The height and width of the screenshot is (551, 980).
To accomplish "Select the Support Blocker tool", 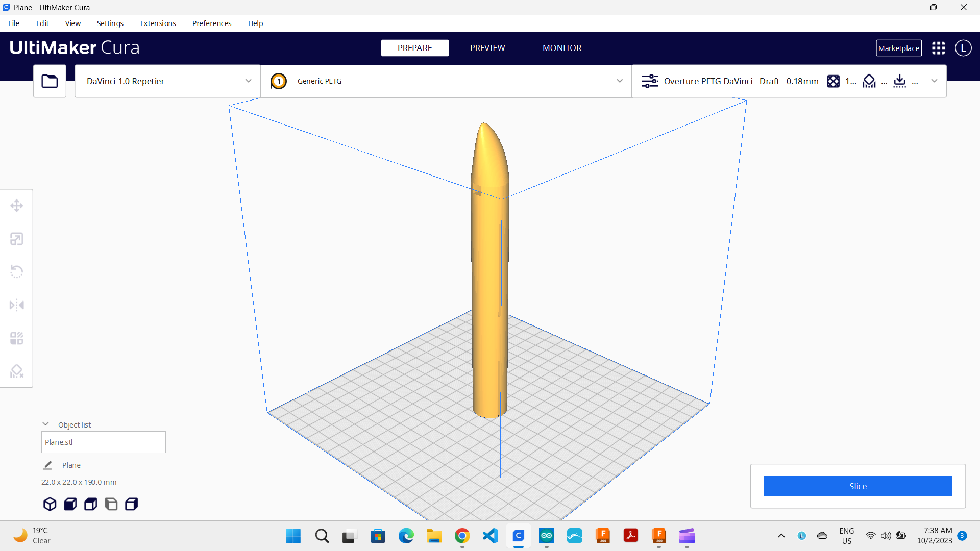I will click(17, 371).
